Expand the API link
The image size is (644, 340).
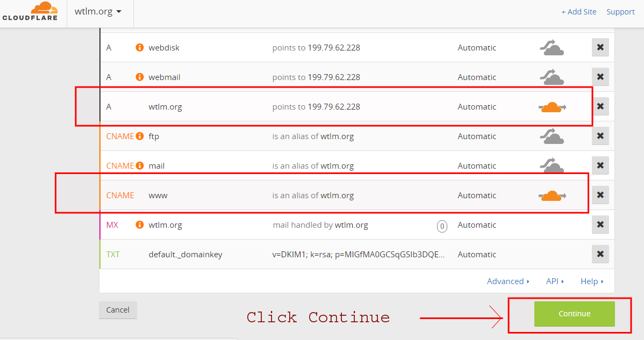coord(555,281)
